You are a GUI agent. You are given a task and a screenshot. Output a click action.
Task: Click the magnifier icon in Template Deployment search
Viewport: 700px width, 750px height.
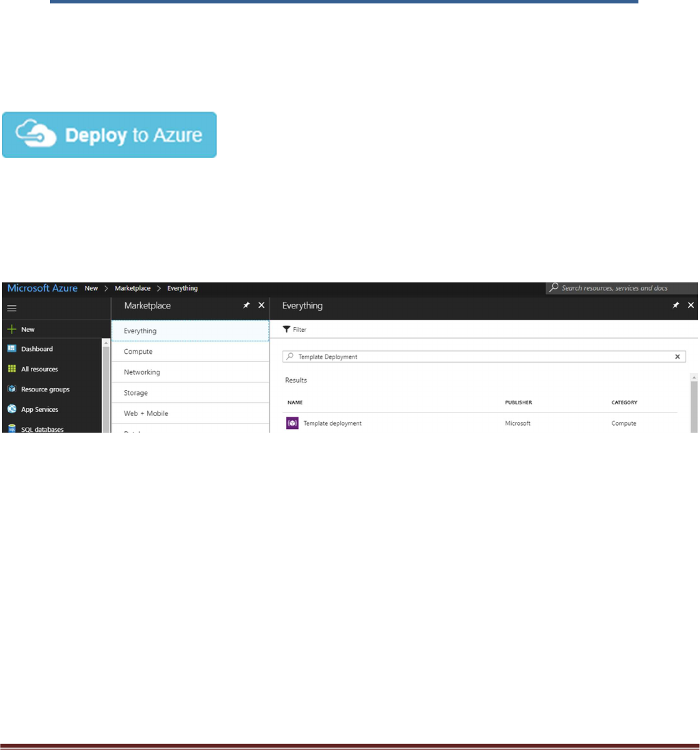tap(289, 357)
